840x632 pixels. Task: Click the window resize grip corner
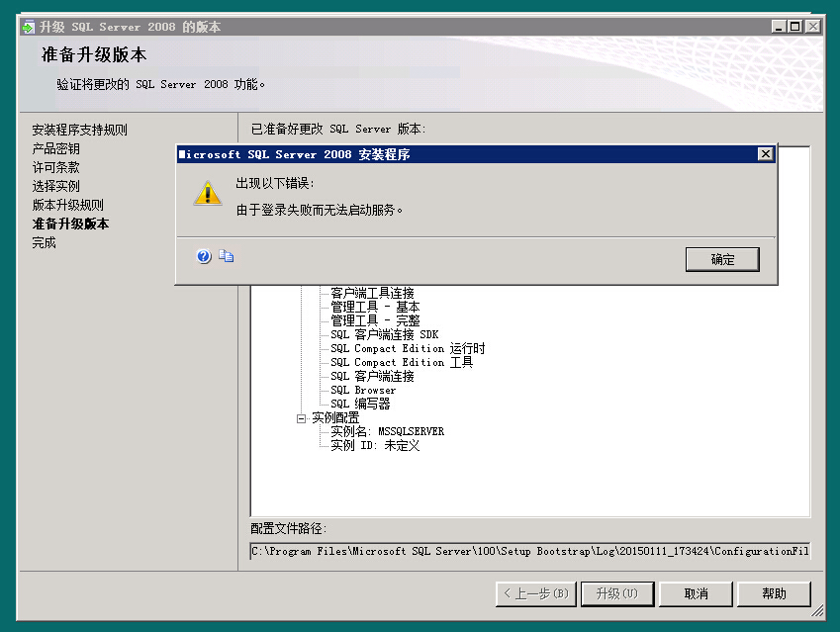pyautogui.click(x=817, y=611)
